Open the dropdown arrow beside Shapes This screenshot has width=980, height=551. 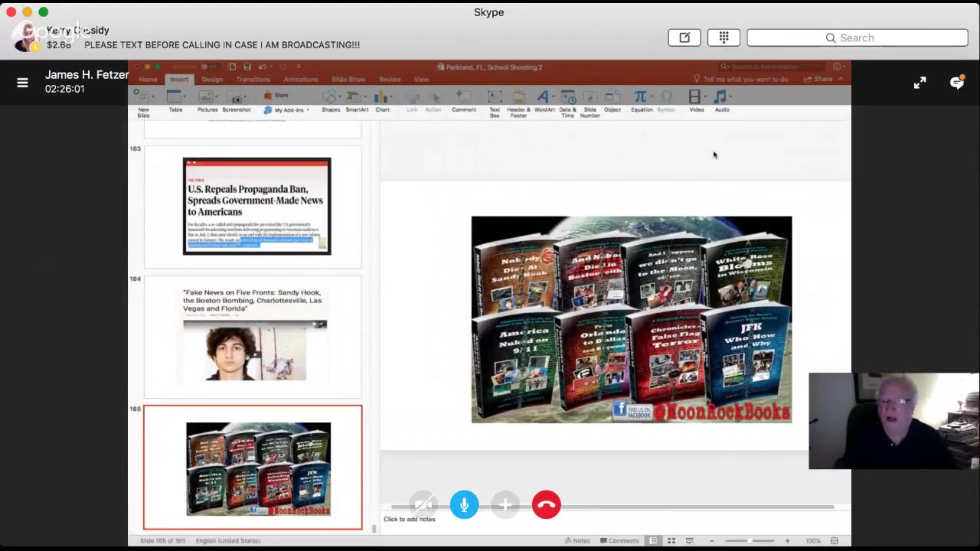click(x=340, y=97)
